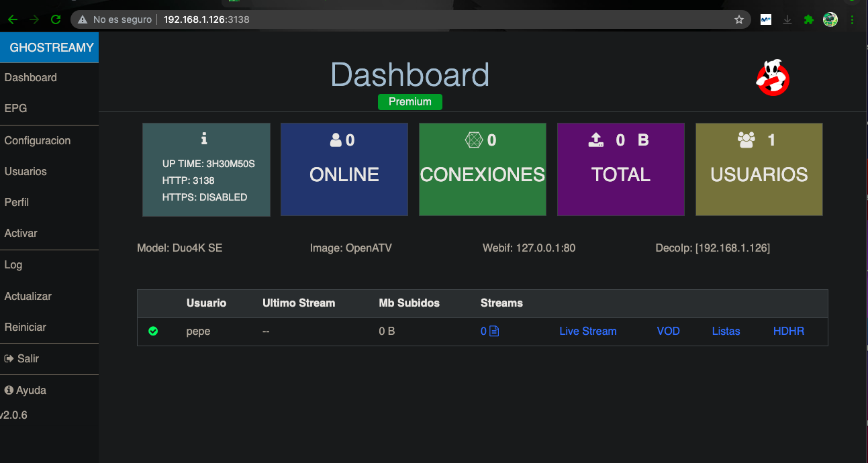The width and height of the screenshot is (868, 463).
Task: Click the green Premium badge
Action: 409,102
